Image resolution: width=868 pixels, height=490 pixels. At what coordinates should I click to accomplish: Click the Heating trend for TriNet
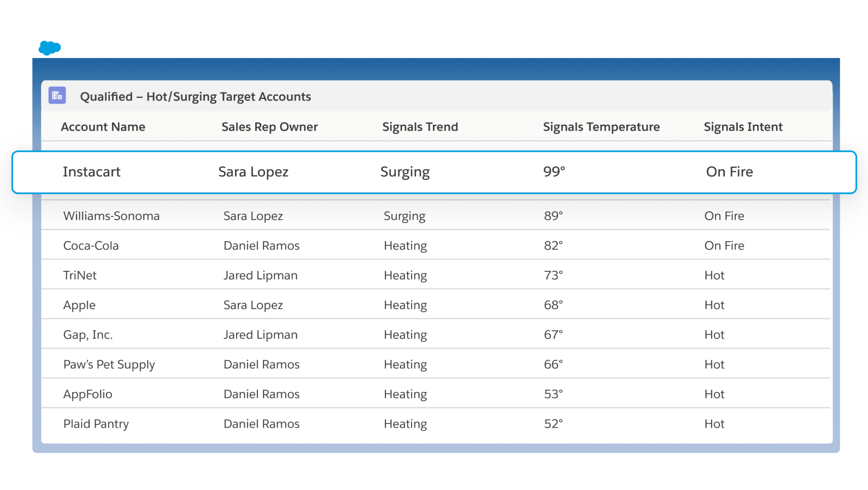[x=406, y=276]
